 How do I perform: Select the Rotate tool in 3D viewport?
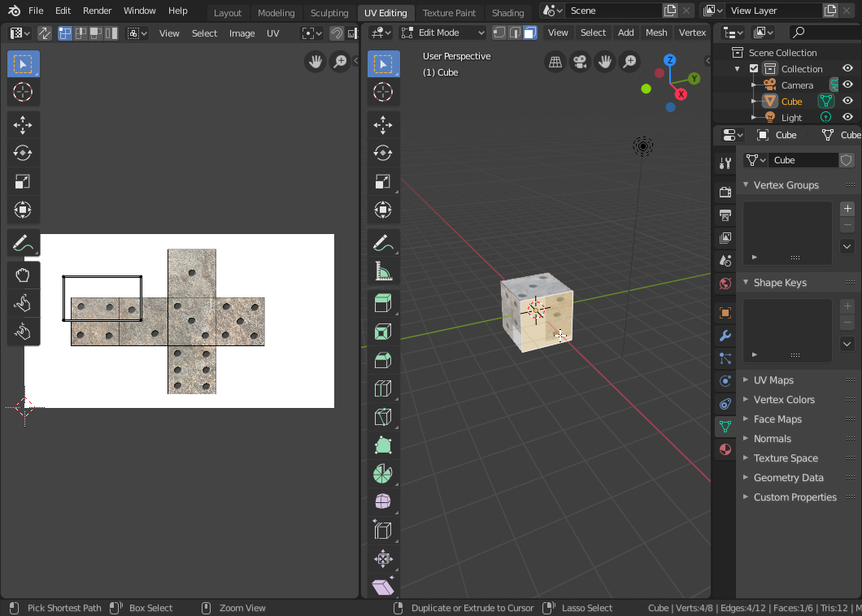click(x=383, y=153)
